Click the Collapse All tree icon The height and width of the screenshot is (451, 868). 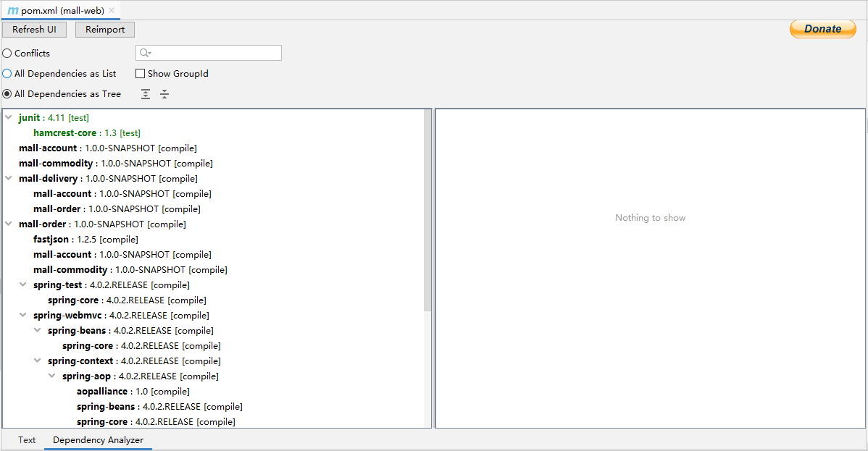[x=164, y=94]
